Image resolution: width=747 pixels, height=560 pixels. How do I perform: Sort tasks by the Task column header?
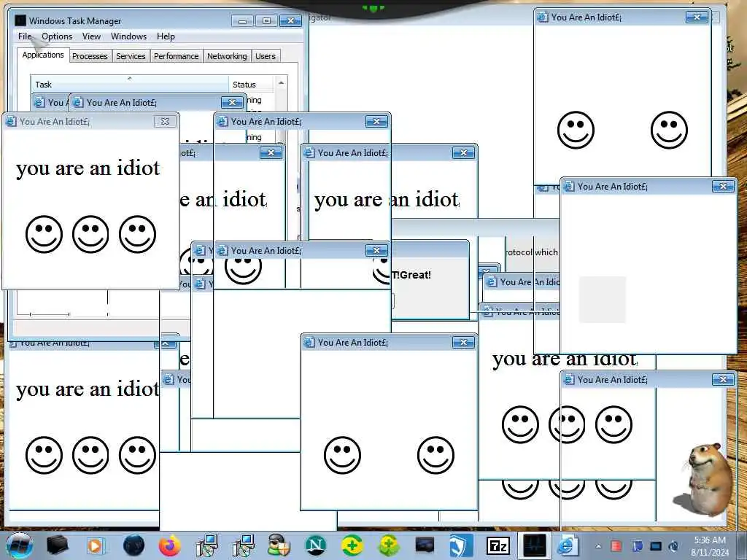[129, 85]
